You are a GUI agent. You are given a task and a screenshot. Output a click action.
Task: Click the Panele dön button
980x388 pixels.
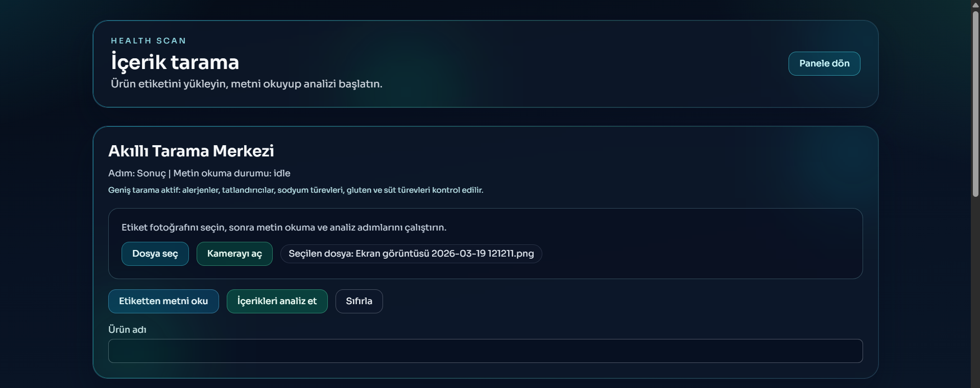click(824, 63)
